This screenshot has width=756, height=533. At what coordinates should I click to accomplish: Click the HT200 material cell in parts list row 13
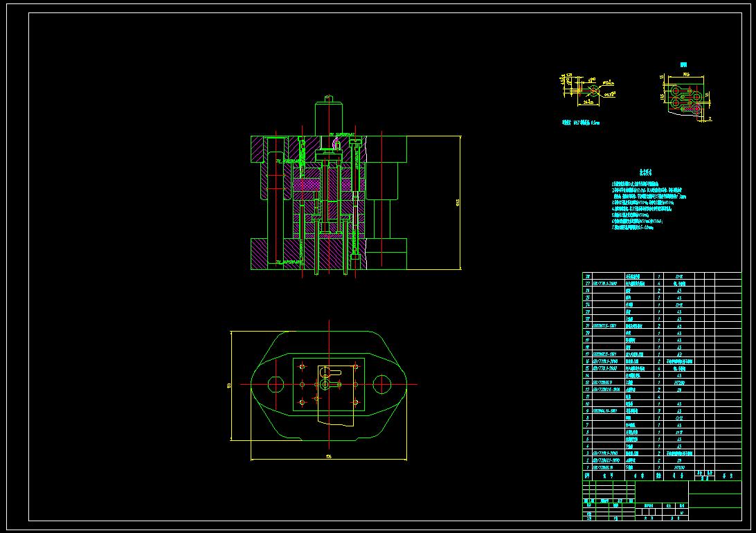pyautogui.click(x=679, y=383)
